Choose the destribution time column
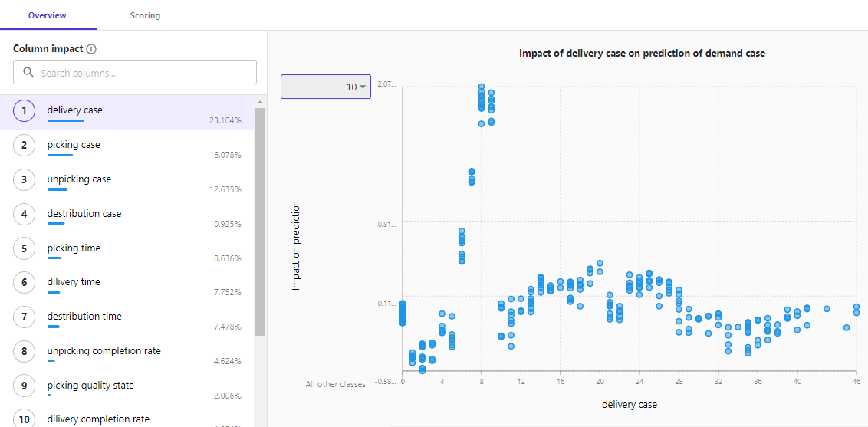The width and height of the screenshot is (868, 427). pyautogui.click(x=84, y=317)
